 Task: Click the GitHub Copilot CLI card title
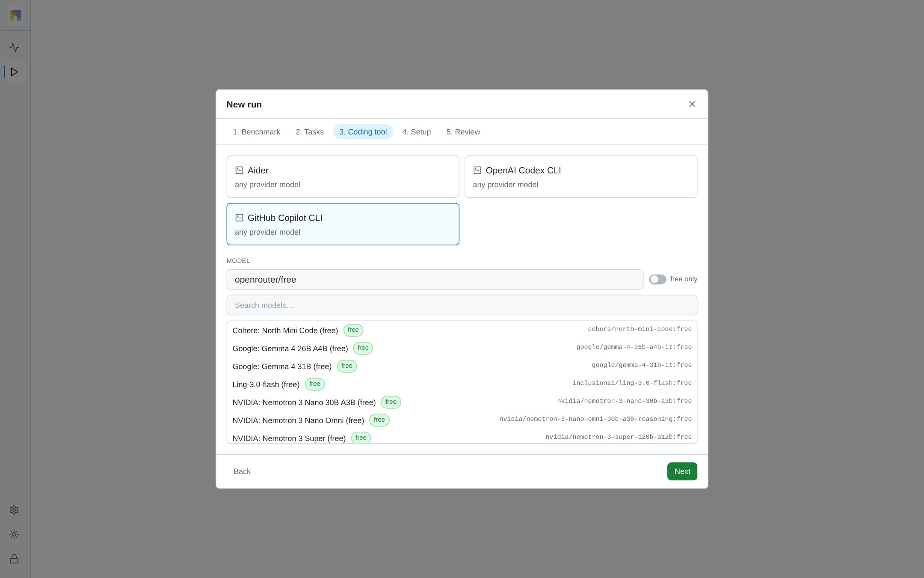coord(285,218)
